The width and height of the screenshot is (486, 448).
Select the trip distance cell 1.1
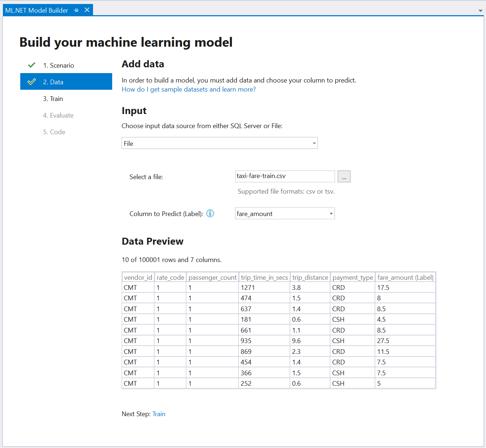(x=310, y=330)
